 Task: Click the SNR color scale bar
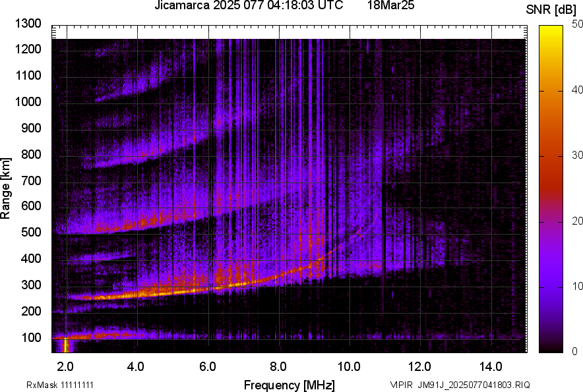pyautogui.click(x=551, y=189)
